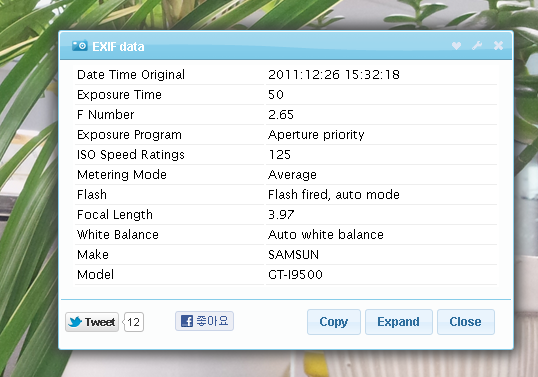This screenshot has height=377, width=538.
Task: Click the Copy button
Action: [x=334, y=322]
